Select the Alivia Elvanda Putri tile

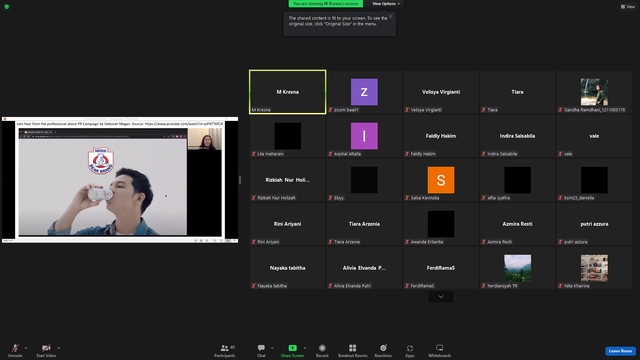coord(364,268)
